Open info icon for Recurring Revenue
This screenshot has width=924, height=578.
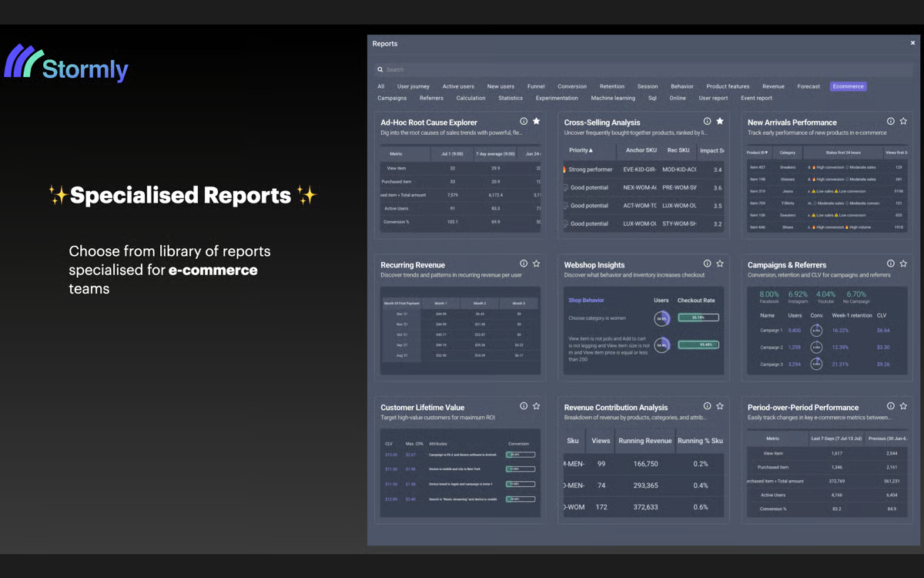(524, 264)
